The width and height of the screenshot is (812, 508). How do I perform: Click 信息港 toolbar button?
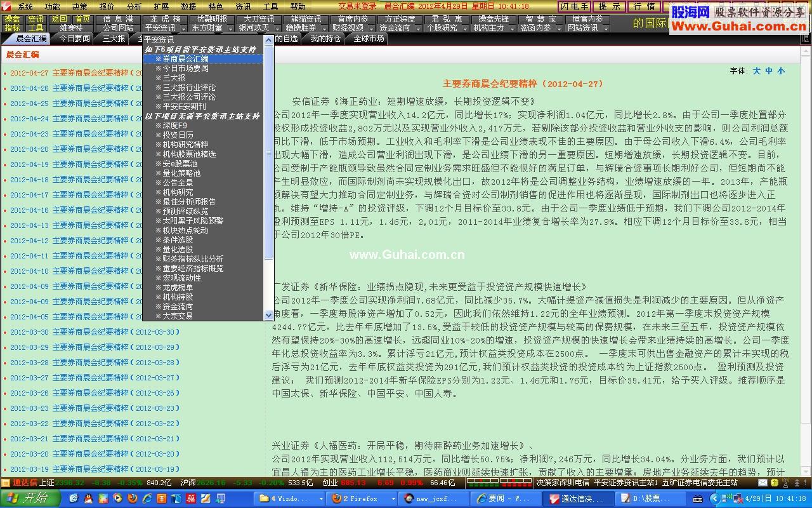[118, 19]
